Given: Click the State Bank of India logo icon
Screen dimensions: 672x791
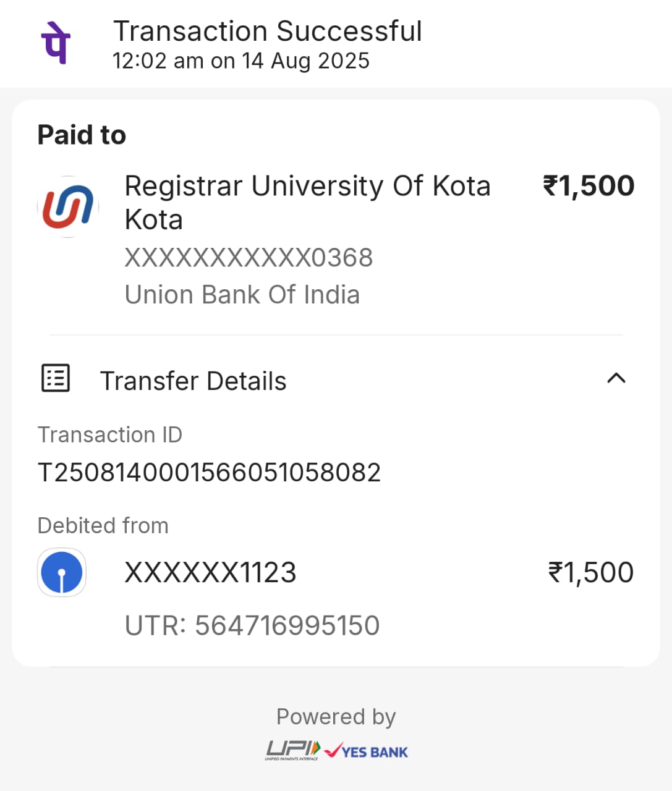Looking at the screenshot, I should [62, 572].
